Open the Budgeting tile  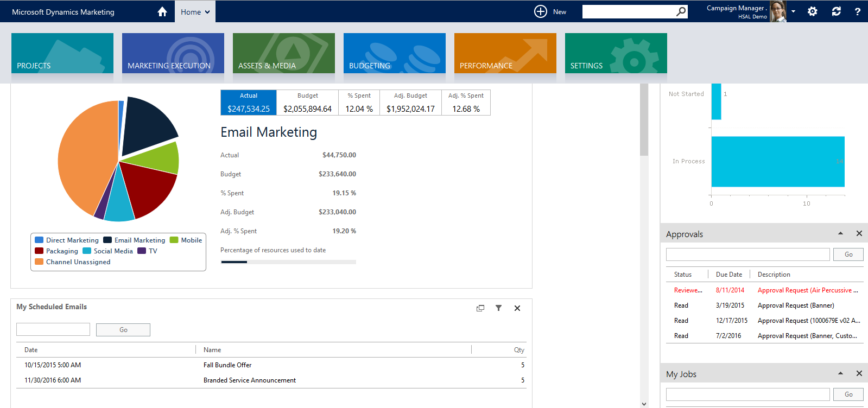(x=395, y=53)
